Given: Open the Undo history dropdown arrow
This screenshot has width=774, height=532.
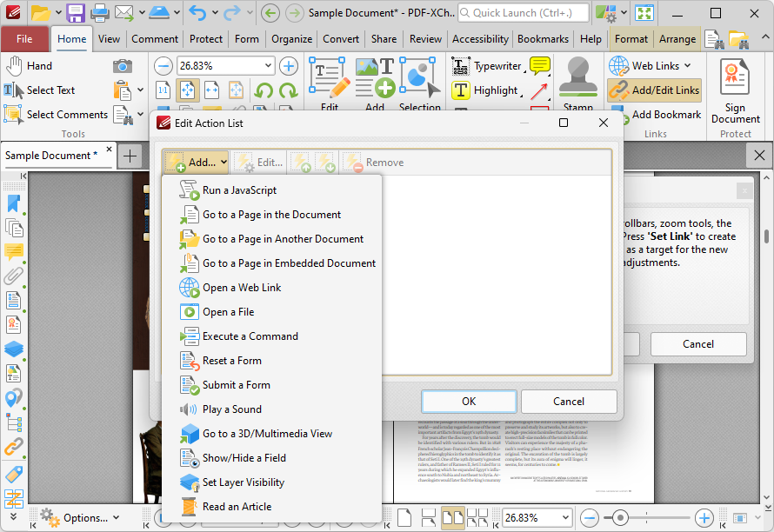Looking at the screenshot, I should [x=215, y=13].
